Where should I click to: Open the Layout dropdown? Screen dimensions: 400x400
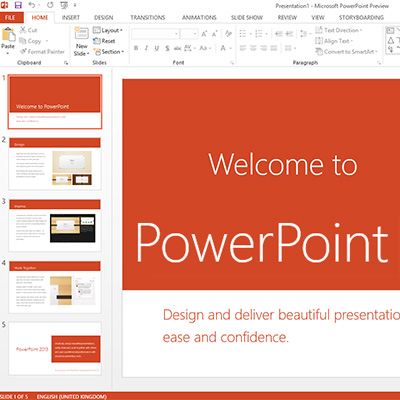coord(108,30)
